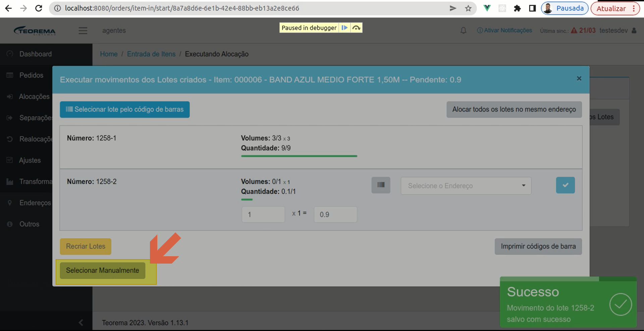Open Pedidos in sidebar
This screenshot has width=644, height=331.
click(x=31, y=75)
